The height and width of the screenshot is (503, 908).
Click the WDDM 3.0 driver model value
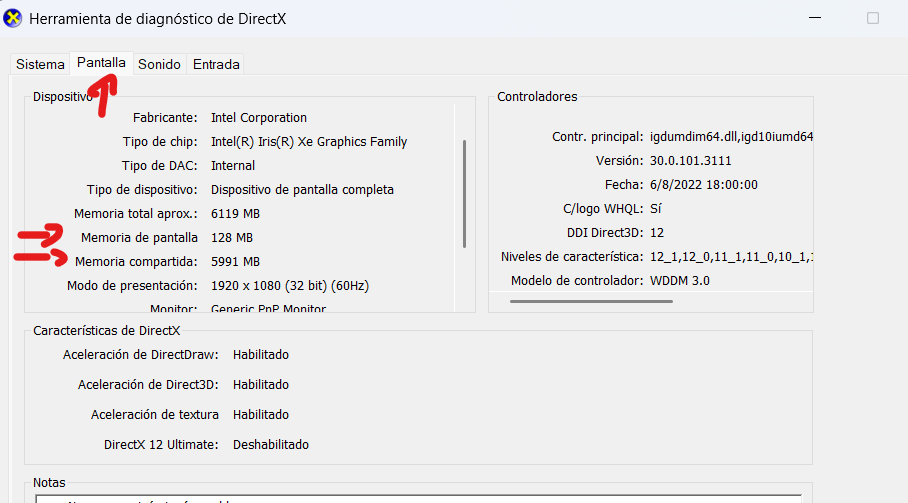coord(679,281)
